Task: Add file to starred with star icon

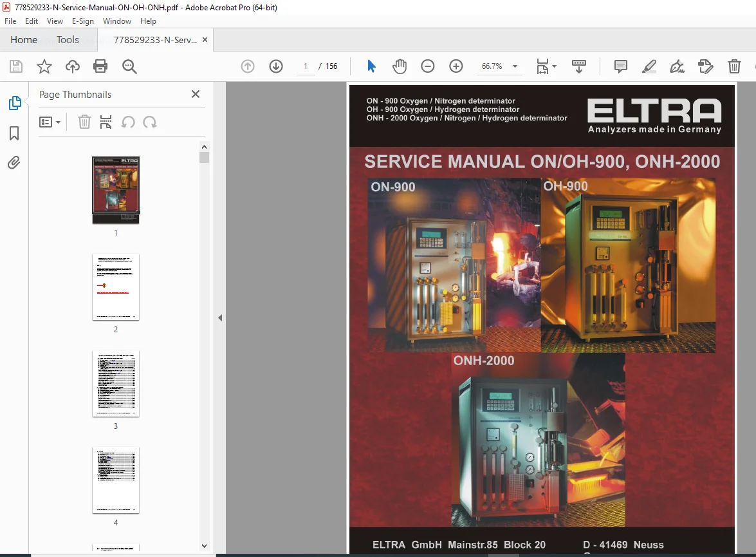Action: click(44, 66)
